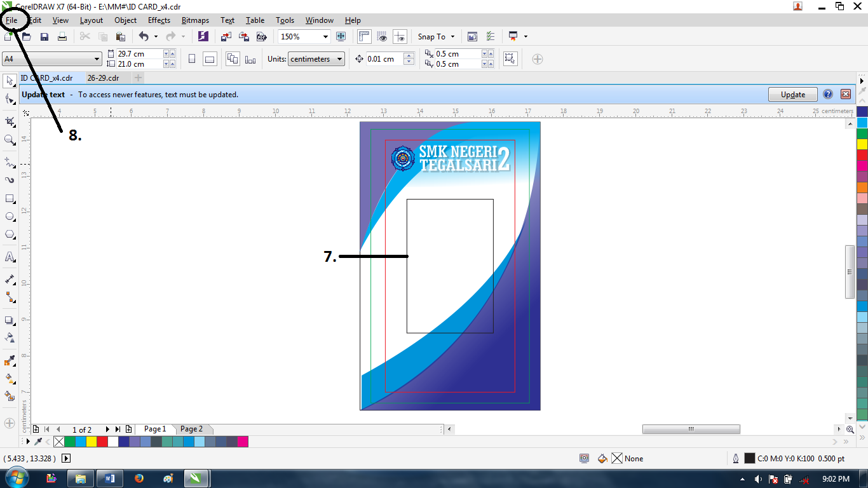The width and height of the screenshot is (868, 488).
Task: Click the Import icon on the toolbar
Action: coord(226,36)
